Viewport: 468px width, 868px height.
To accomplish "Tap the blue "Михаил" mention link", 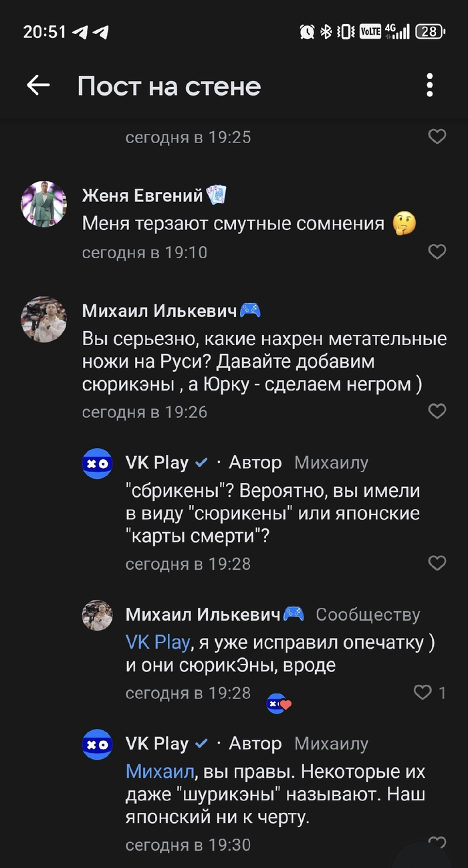I will 159,772.
